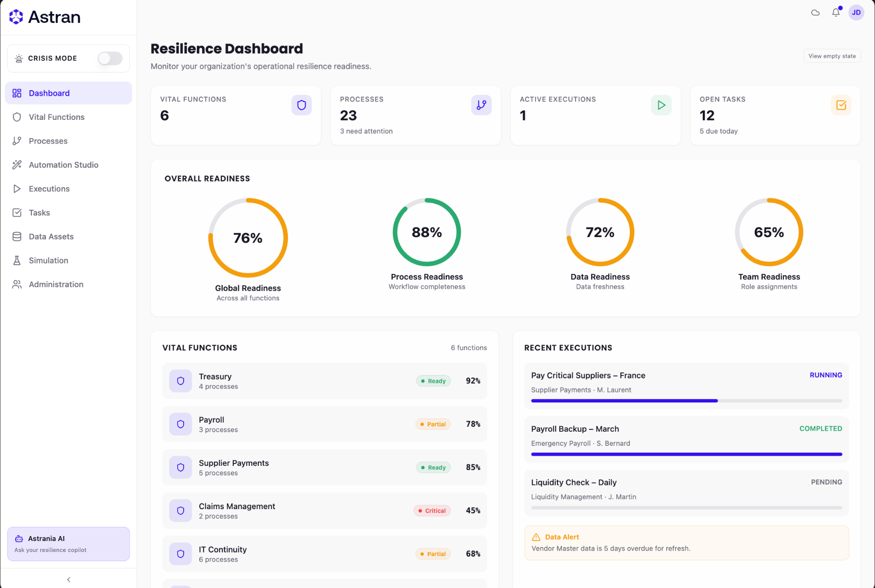The width and height of the screenshot is (875, 588).
Task: Open the JD user avatar menu
Action: click(x=856, y=12)
